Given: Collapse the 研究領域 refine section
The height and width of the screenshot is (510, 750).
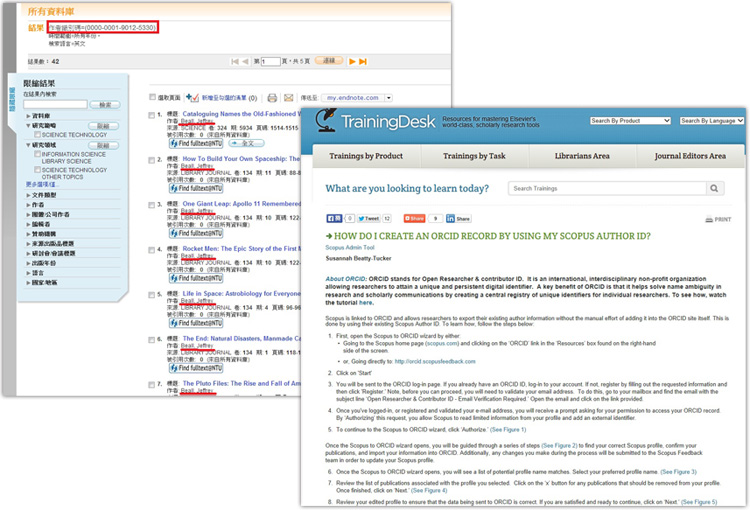Looking at the screenshot, I should (x=28, y=145).
